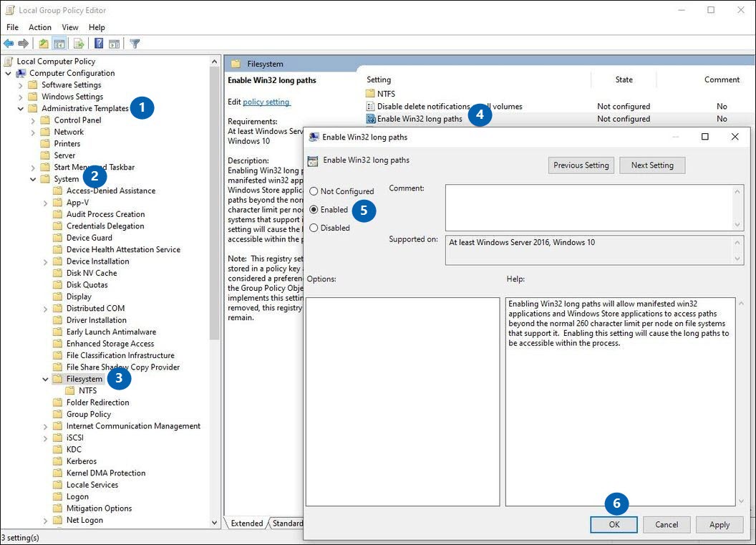Screen dimensions: 756x545
Task: Click the Comment column header
Action: coord(722,79)
